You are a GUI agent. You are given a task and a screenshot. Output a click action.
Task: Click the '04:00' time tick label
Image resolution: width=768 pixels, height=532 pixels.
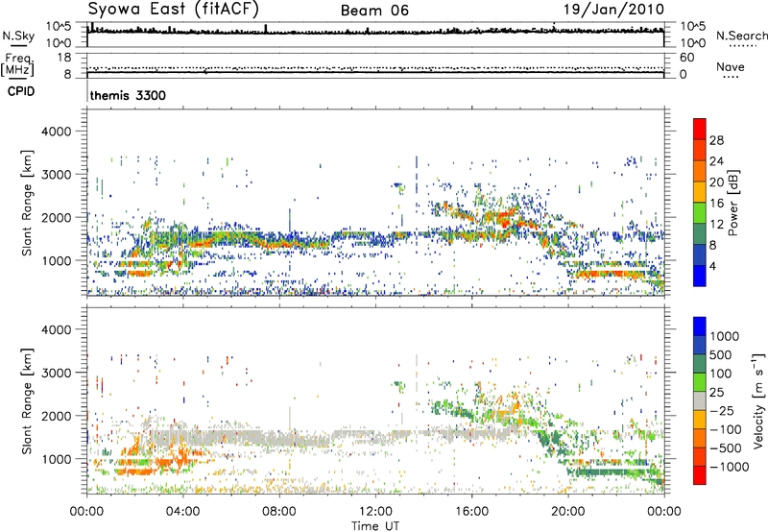click(x=182, y=512)
